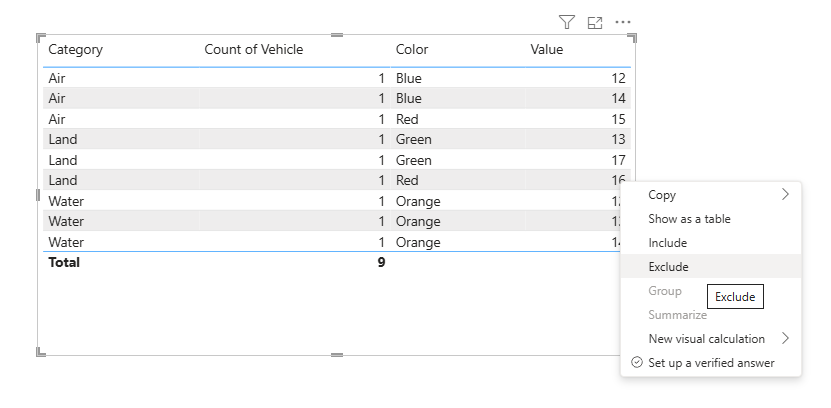Open focus mode for the table visual
Image resolution: width=831 pixels, height=408 pixels.
(595, 22)
